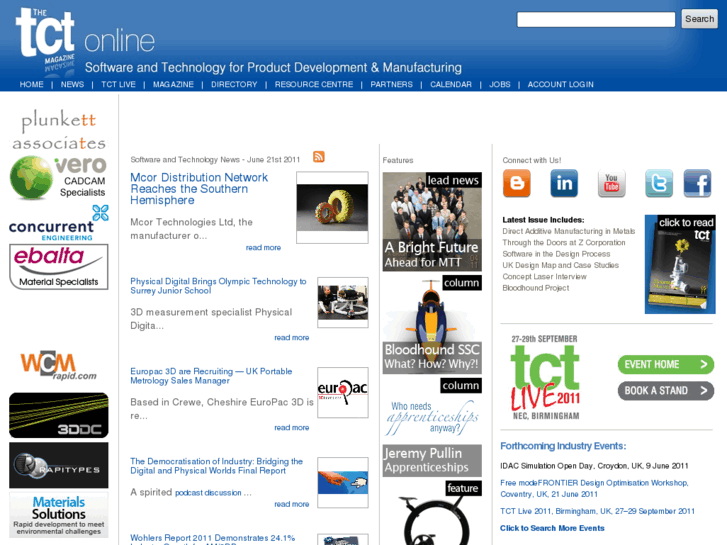
Task: Click the podcast discussion link
Action: (x=208, y=493)
